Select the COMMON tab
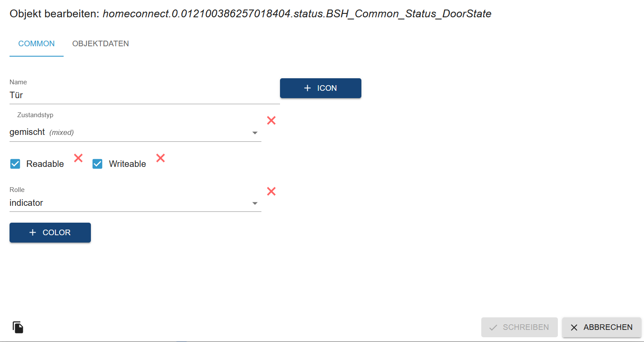 point(36,44)
